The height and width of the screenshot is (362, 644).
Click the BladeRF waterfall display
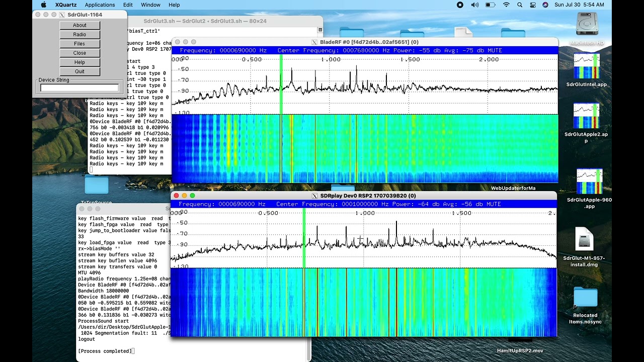pyautogui.click(x=365, y=149)
